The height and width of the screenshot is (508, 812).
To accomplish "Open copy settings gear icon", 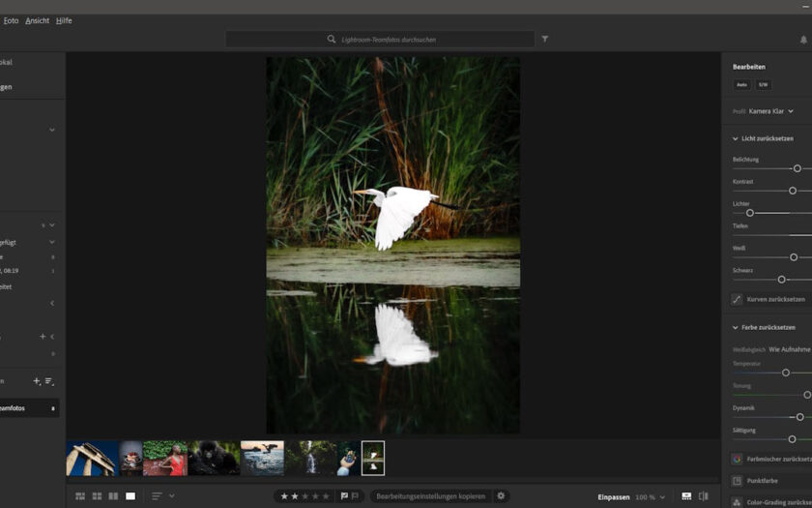I will click(x=501, y=496).
